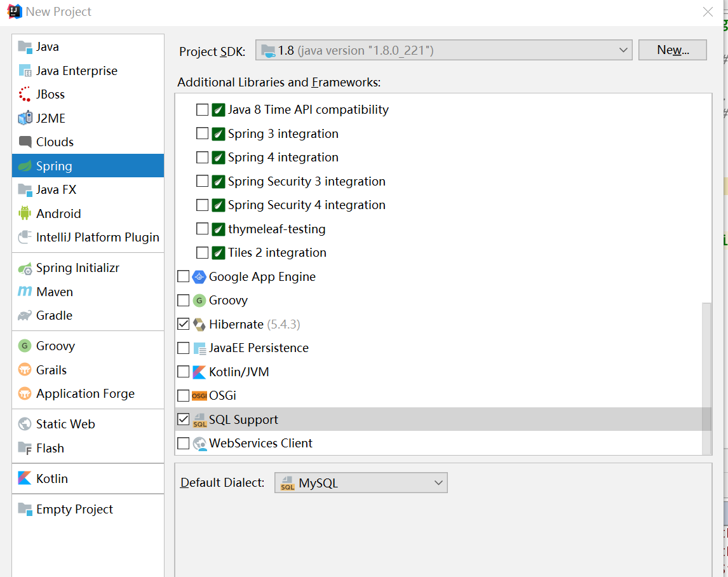Viewport: 728px width, 577px height.
Task: Select the Java project type icon
Action: point(25,47)
